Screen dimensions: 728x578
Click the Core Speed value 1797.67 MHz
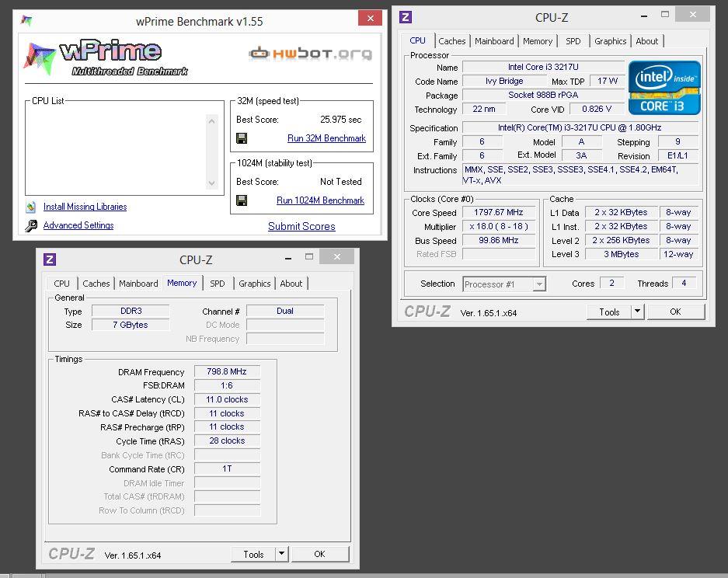coord(499,213)
